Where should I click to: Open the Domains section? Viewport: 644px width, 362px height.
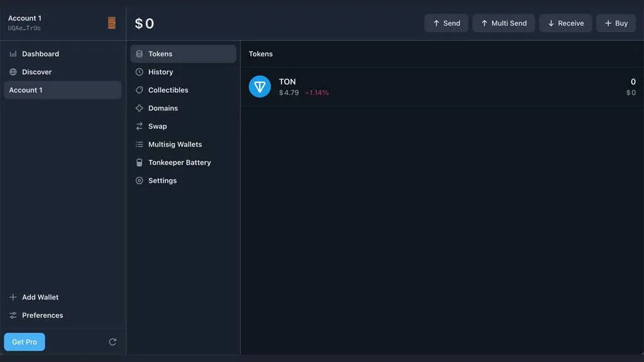coord(163,108)
